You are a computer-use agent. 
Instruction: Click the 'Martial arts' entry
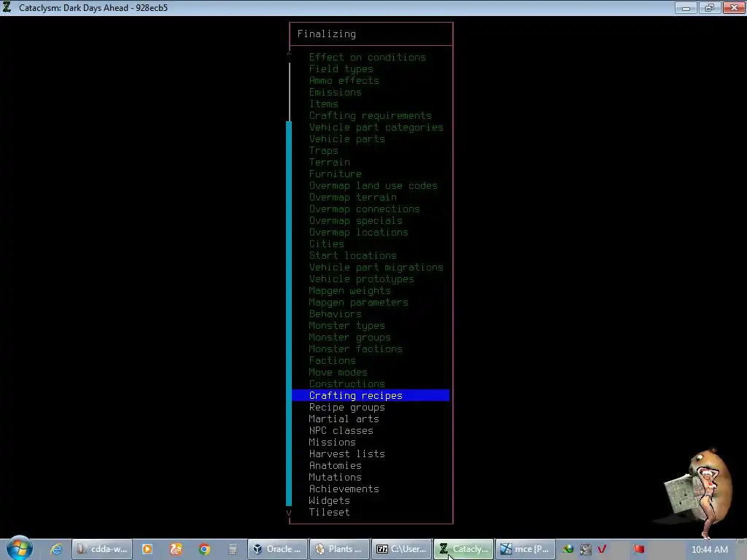(x=344, y=419)
